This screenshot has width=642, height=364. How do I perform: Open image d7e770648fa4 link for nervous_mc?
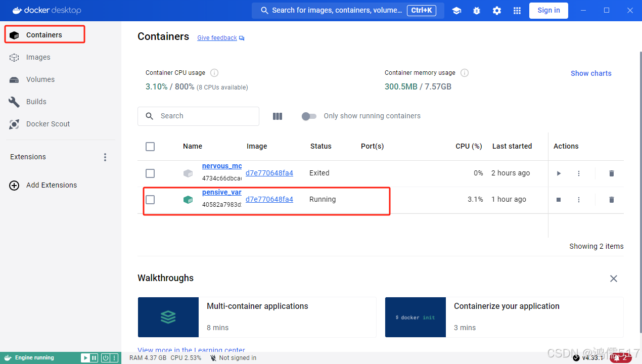click(269, 173)
